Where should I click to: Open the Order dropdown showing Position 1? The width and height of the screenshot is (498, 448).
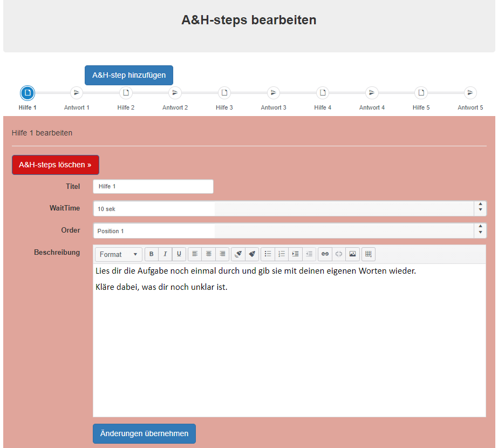pos(289,231)
